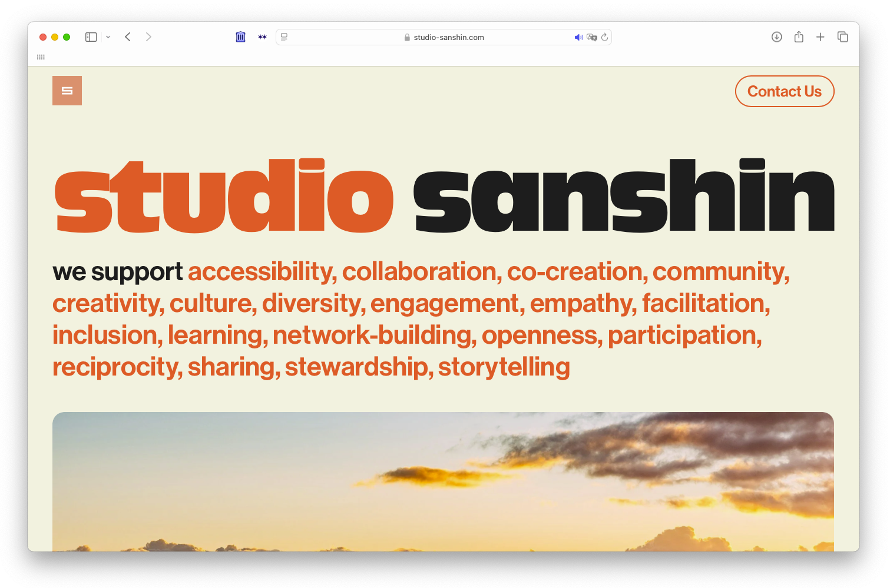Mute the tab audio speaker icon

[x=578, y=37]
